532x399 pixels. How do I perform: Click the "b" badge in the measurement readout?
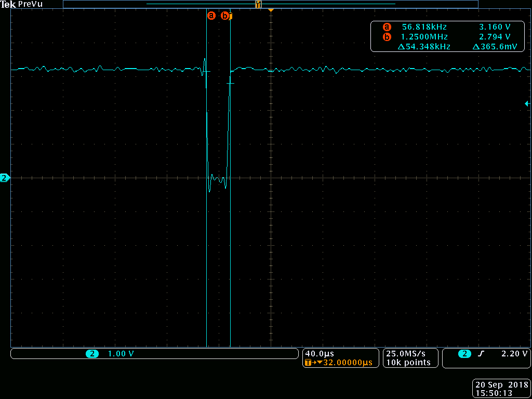[x=387, y=37]
